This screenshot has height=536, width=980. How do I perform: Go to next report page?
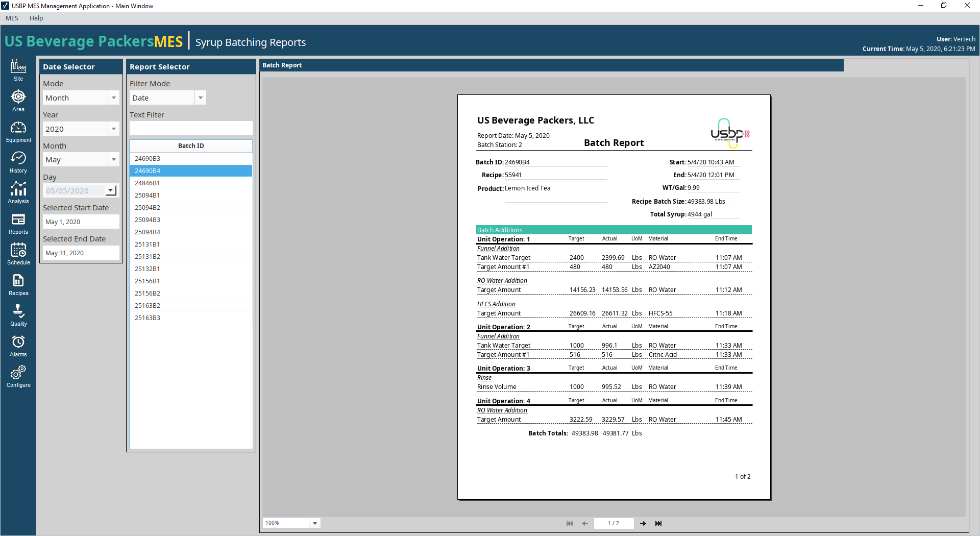coord(643,523)
